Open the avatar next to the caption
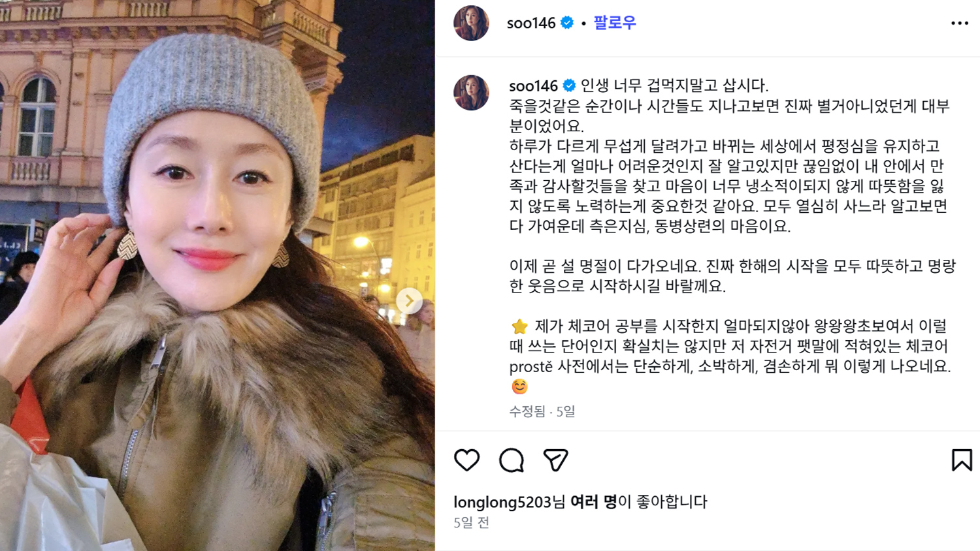 [x=471, y=92]
